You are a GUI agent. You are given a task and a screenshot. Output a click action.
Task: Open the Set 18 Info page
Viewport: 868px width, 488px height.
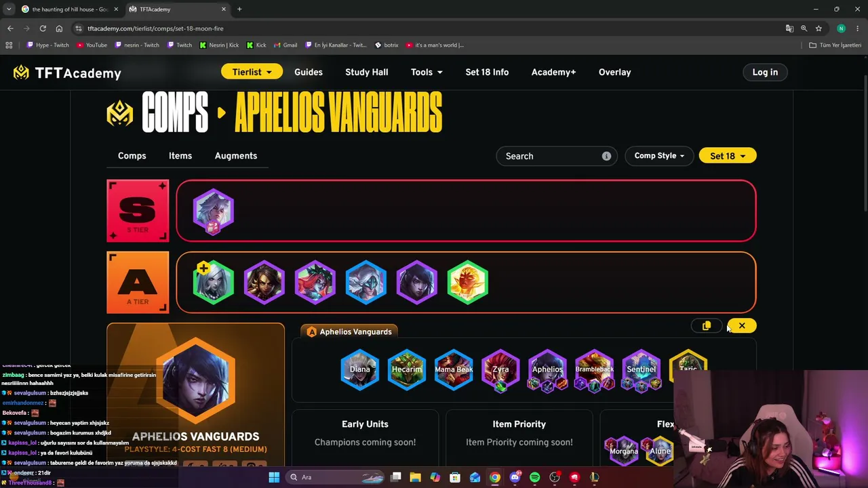pos(487,73)
